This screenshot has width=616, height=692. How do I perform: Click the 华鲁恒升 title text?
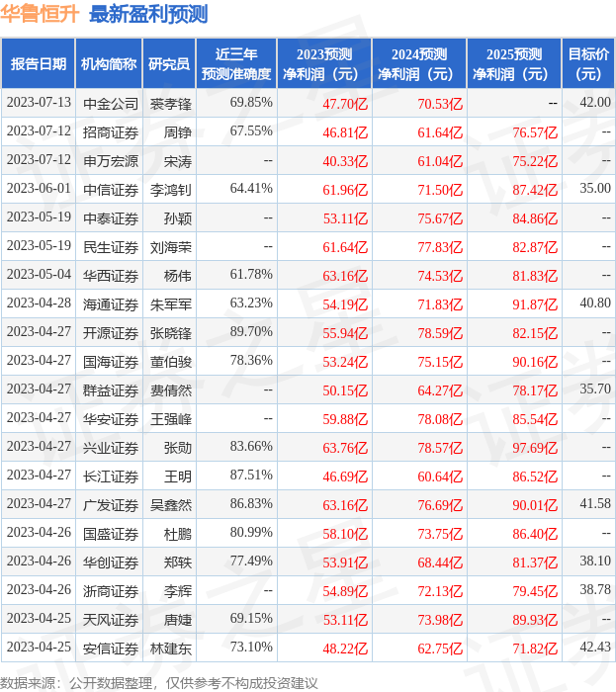40,14
